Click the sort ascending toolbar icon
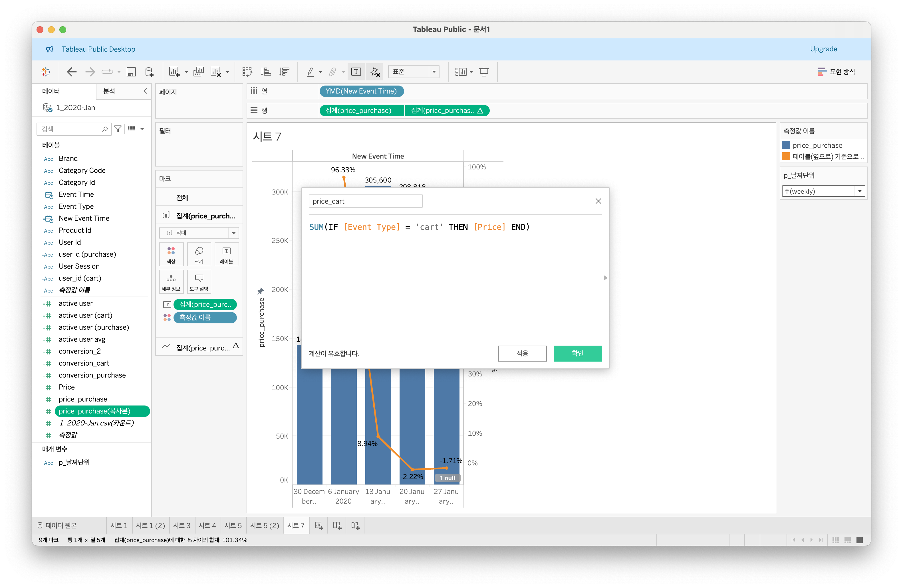The width and height of the screenshot is (903, 588). (266, 72)
